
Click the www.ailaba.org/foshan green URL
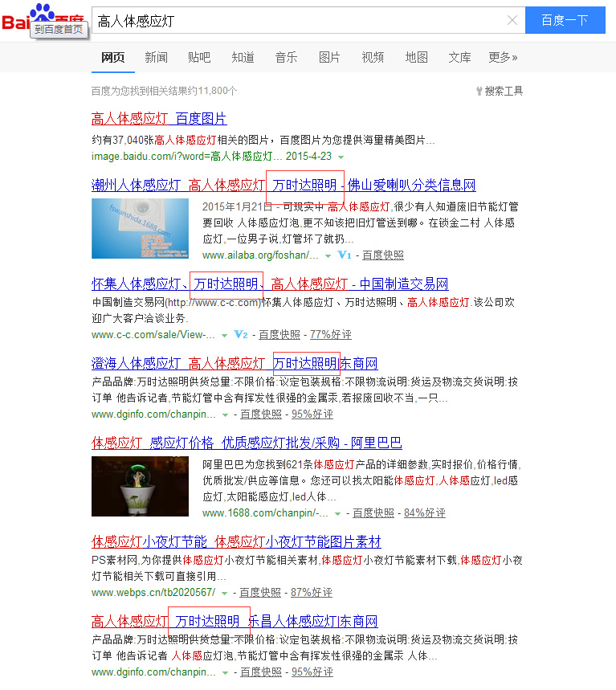pos(260,255)
